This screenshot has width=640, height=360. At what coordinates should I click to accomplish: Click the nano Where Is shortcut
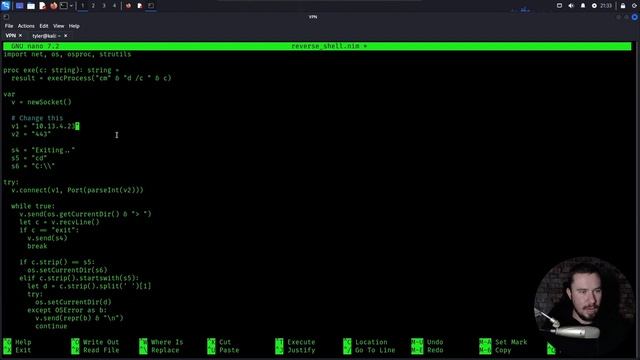click(161, 342)
